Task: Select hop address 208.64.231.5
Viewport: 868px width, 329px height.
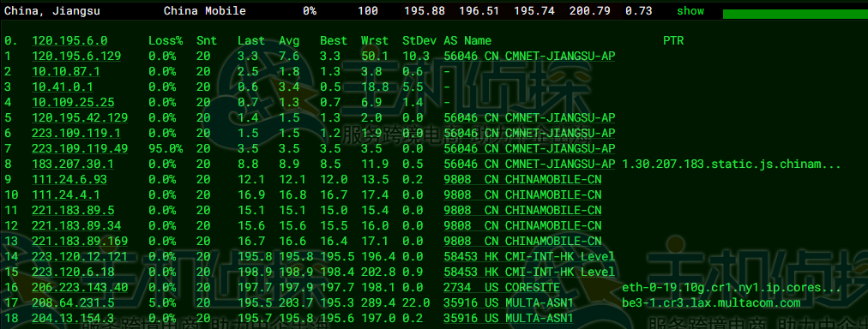Action: [73, 303]
